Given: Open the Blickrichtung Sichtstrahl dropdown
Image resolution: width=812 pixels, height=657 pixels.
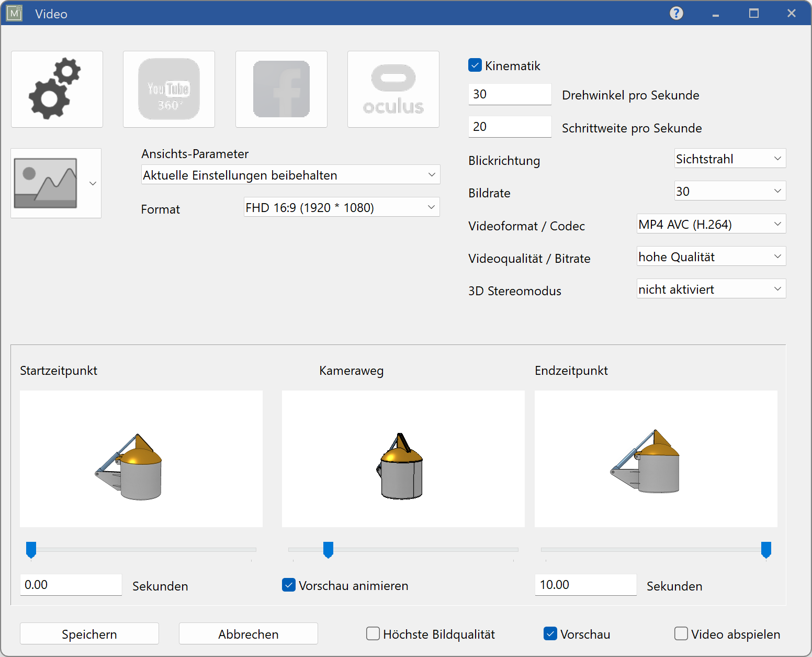Looking at the screenshot, I should click(729, 158).
